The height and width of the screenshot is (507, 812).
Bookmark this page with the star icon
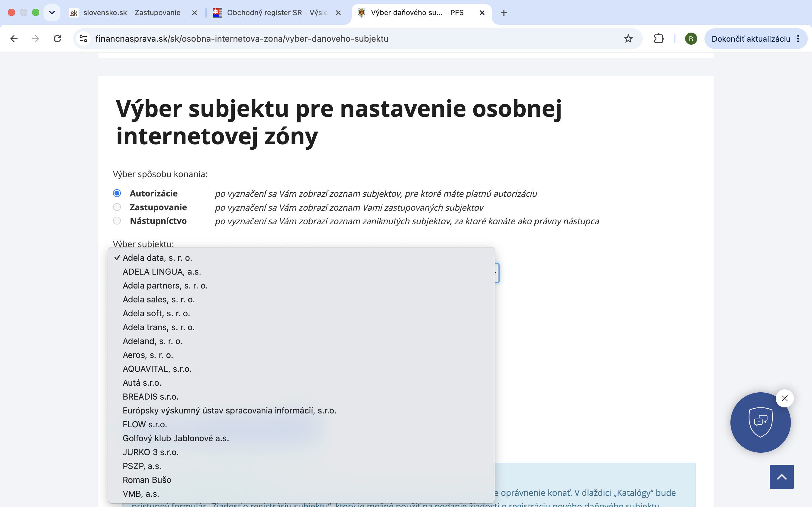[x=628, y=39]
